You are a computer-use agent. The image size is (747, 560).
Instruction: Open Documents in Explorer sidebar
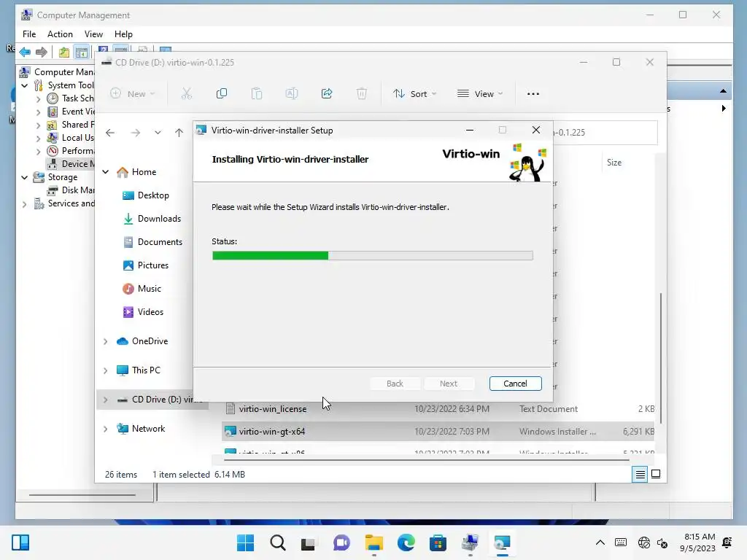[152, 242]
